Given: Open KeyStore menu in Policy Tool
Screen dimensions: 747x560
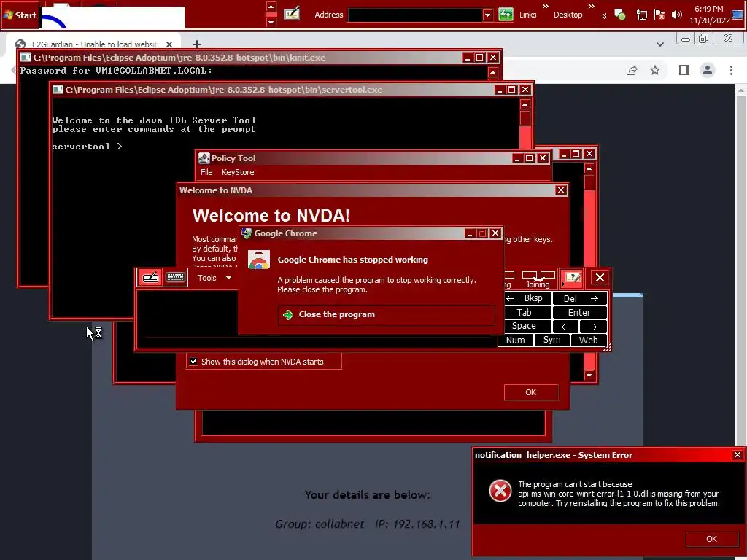Looking at the screenshot, I should [238, 172].
